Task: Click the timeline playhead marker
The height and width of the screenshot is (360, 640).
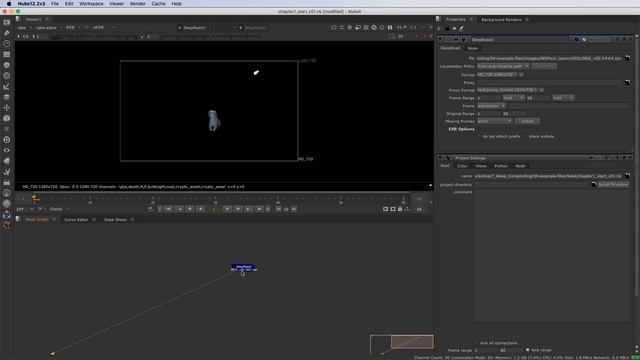Action: tap(36, 198)
